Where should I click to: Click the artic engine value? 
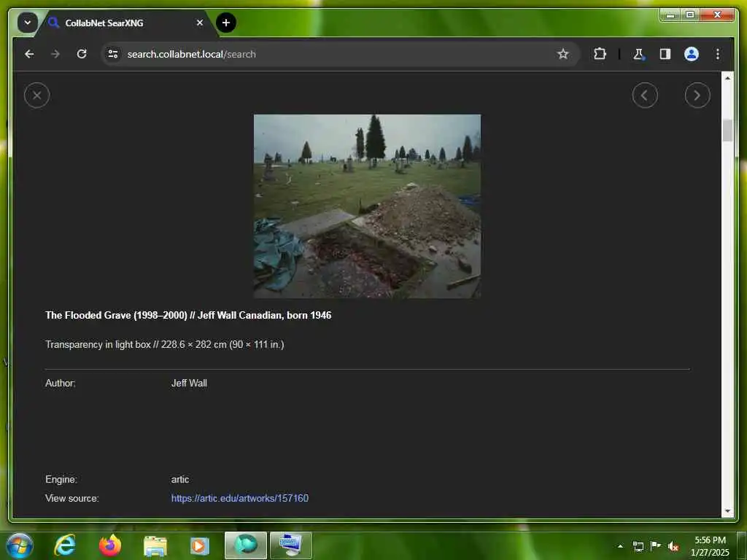180,479
